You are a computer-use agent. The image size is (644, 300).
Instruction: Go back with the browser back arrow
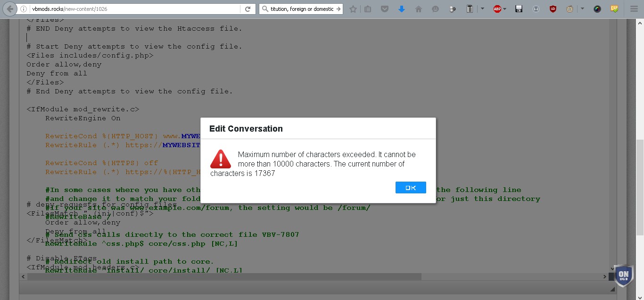[10, 8]
